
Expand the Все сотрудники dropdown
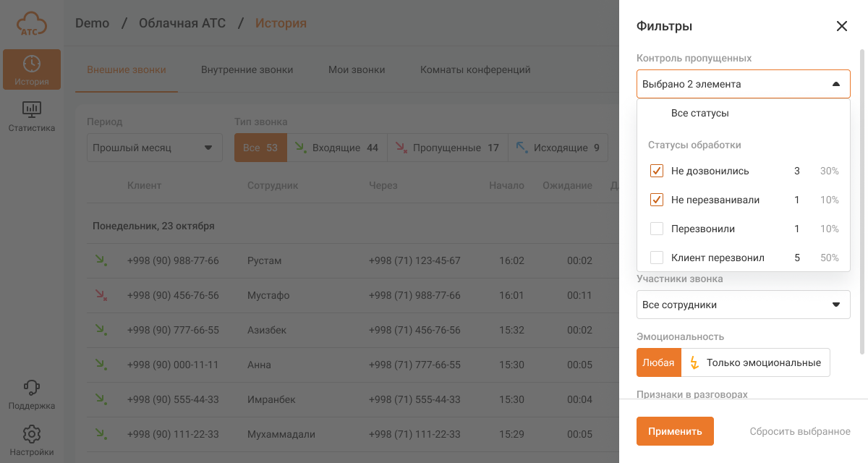click(x=835, y=305)
